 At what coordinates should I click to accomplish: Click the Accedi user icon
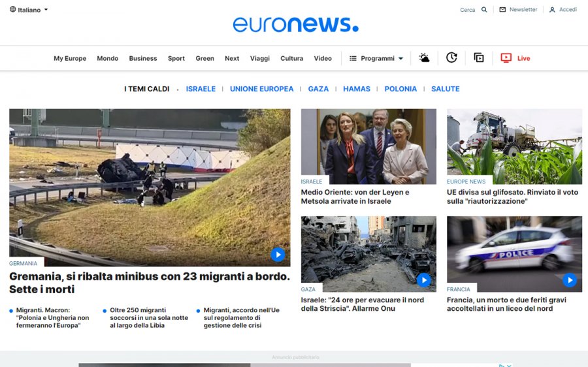pos(552,10)
